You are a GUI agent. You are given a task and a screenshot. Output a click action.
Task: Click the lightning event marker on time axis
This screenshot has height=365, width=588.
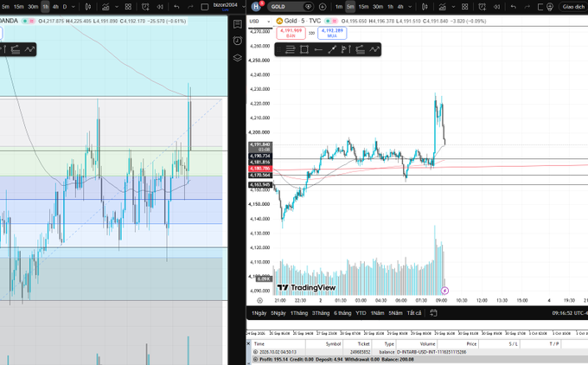pos(444,291)
